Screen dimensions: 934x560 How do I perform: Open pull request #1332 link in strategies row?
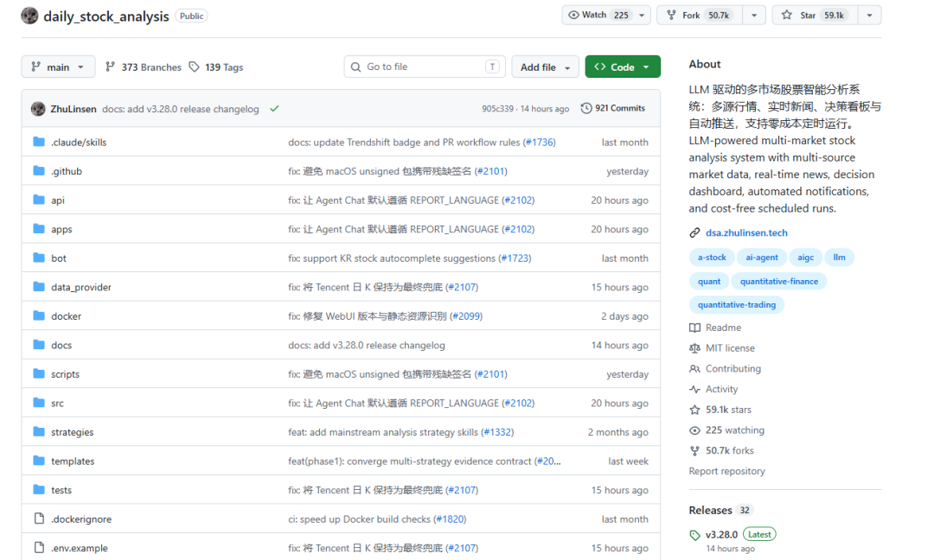tap(498, 432)
